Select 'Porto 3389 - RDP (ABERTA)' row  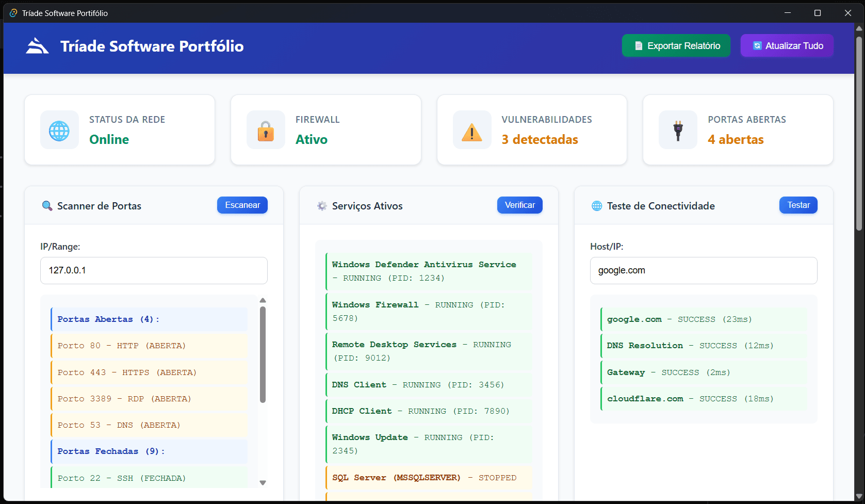(149, 399)
